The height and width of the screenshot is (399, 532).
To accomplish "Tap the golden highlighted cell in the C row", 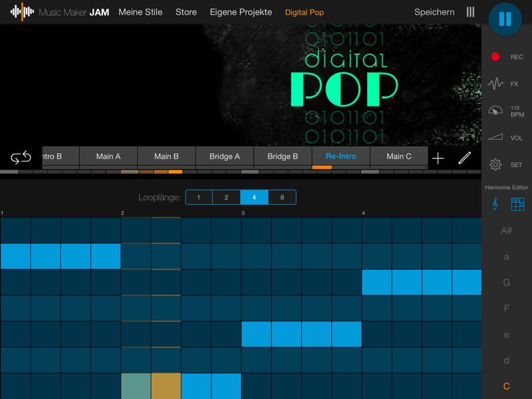I will click(166, 386).
